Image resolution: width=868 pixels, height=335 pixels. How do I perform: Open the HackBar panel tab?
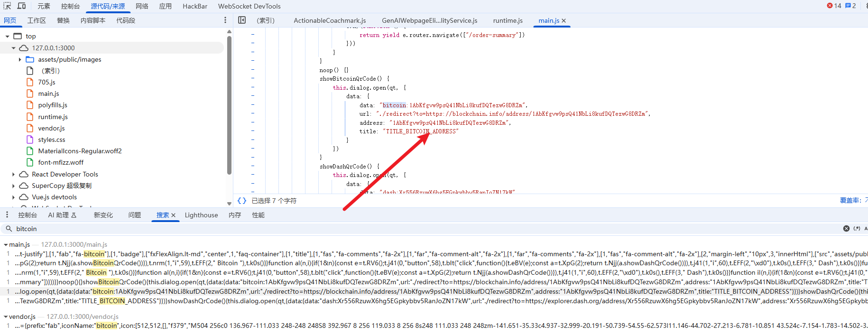[x=195, y=6]
